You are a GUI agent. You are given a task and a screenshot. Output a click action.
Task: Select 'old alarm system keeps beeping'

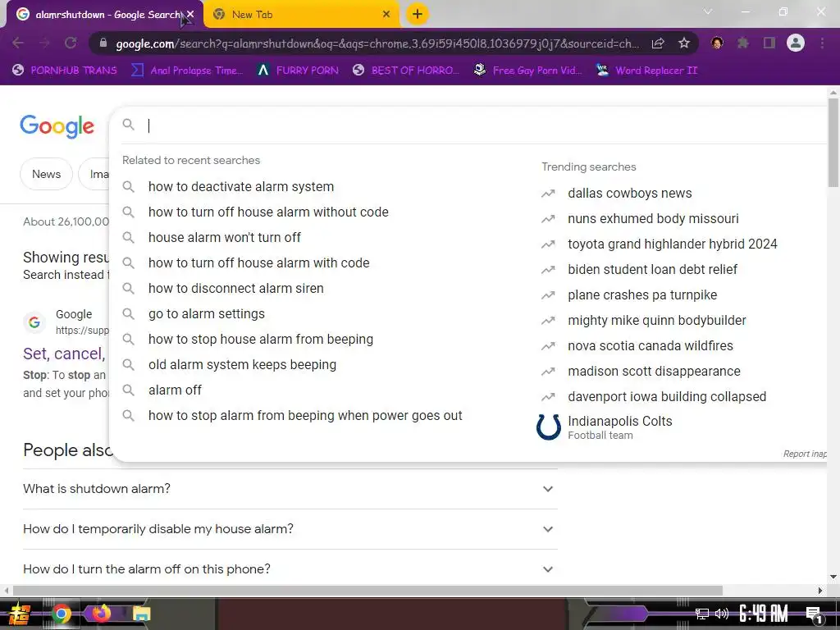[x=242, y=365]
